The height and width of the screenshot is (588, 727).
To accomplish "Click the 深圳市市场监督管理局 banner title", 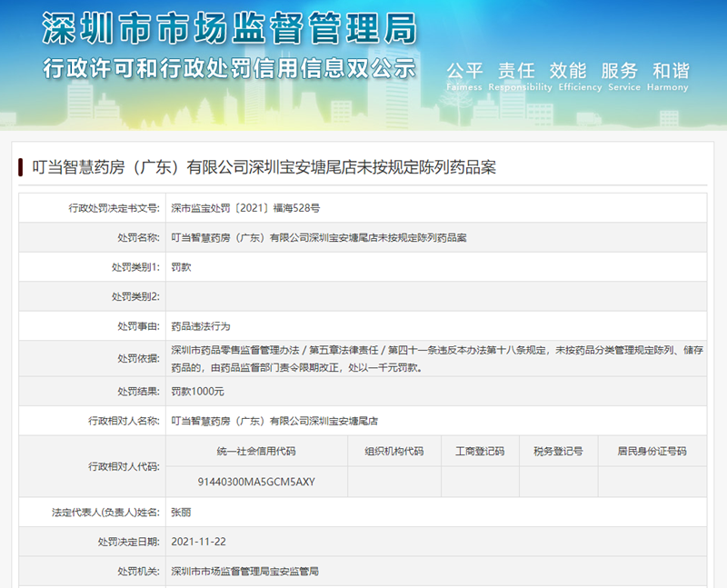I will pyautogui.click(x=230, y=29).
